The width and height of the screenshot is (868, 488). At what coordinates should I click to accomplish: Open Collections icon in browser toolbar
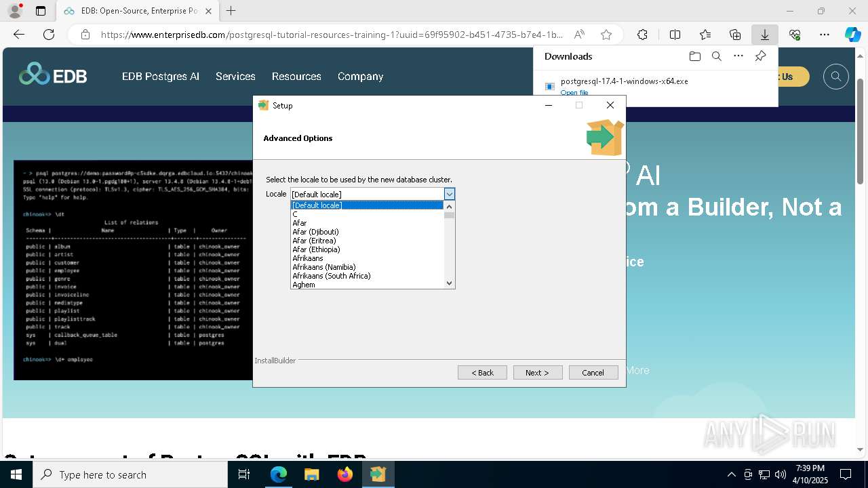pyautogui.click(x=735, y=35)
